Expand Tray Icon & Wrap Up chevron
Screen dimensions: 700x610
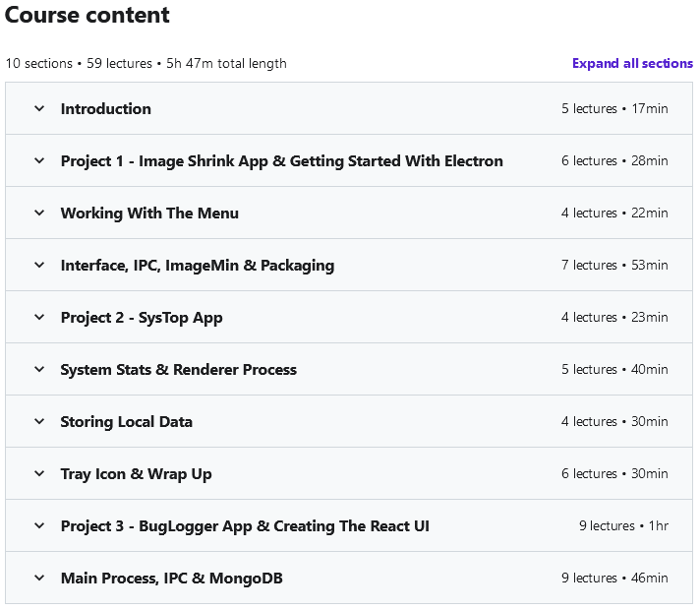pos(39,473)
